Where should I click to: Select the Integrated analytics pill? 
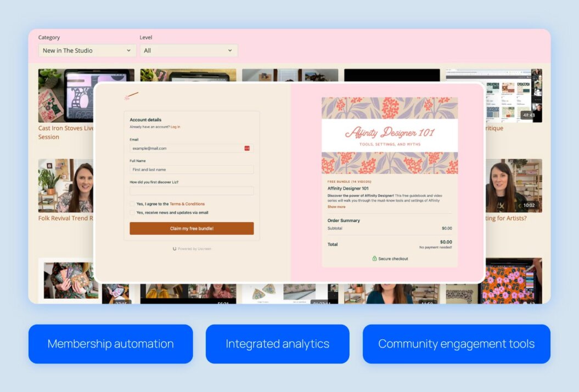point(277,344)
